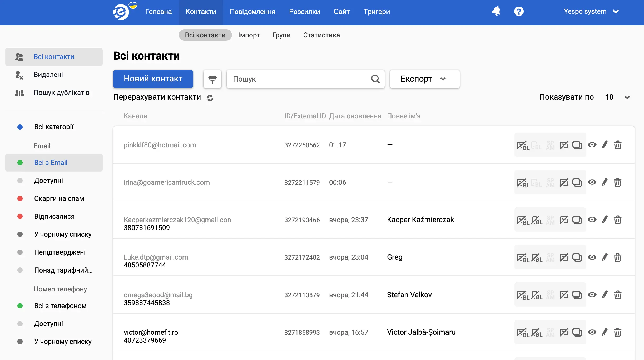
Task: Click the recalculate contacts refresh icon
Action: (210, 98)
